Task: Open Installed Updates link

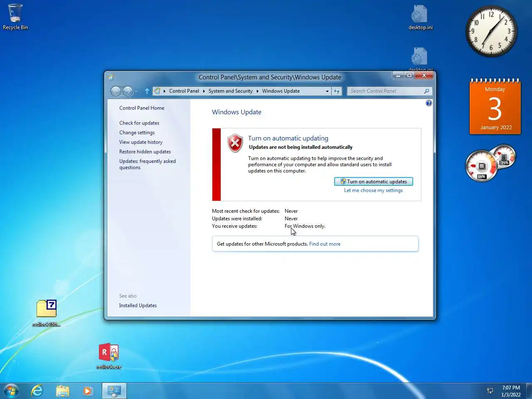Action: coord(138,305)
